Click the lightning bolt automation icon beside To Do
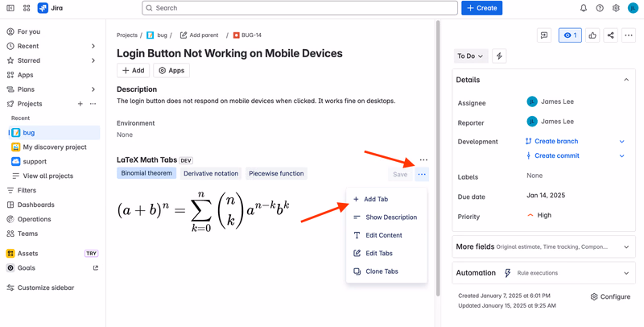The height and width of the screenshot is (327, 644). [499, 56]
